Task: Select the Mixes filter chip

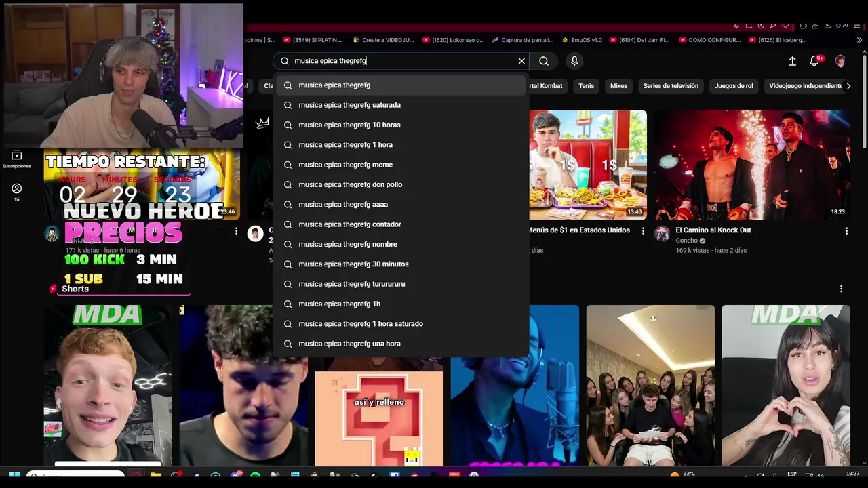Action: (x=618, y=86)
